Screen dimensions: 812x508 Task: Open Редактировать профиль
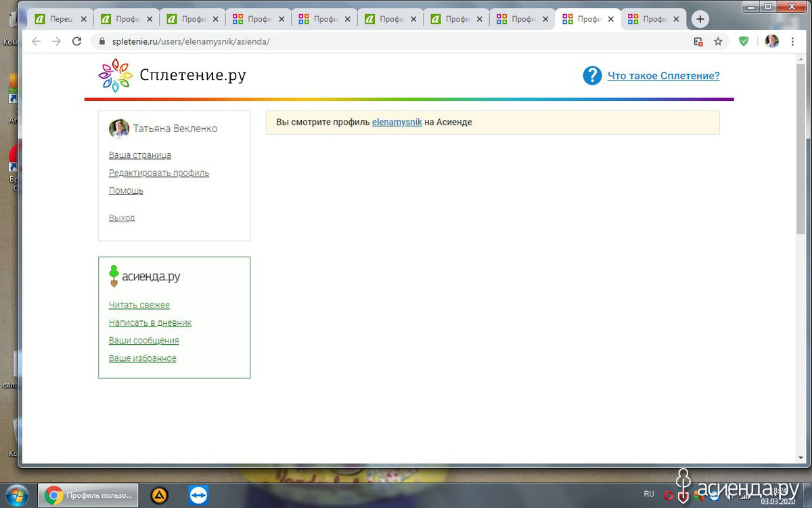click(x=159, y=173)
